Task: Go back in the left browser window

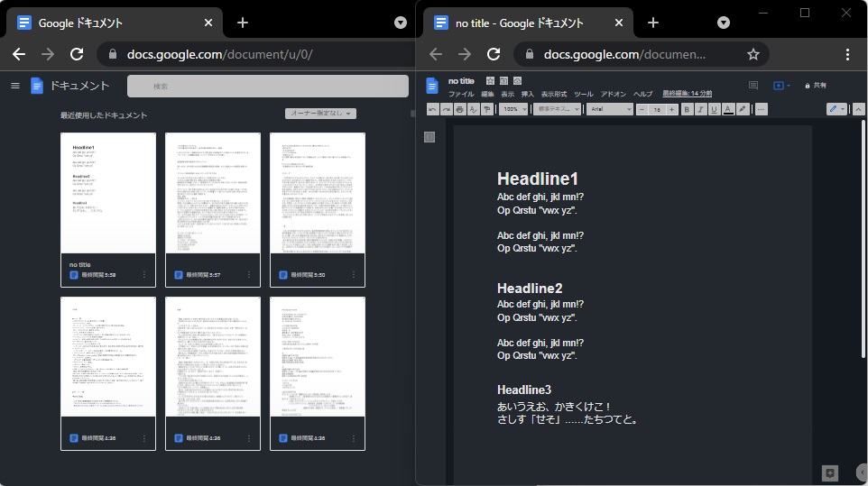Action: pos(19,54)
